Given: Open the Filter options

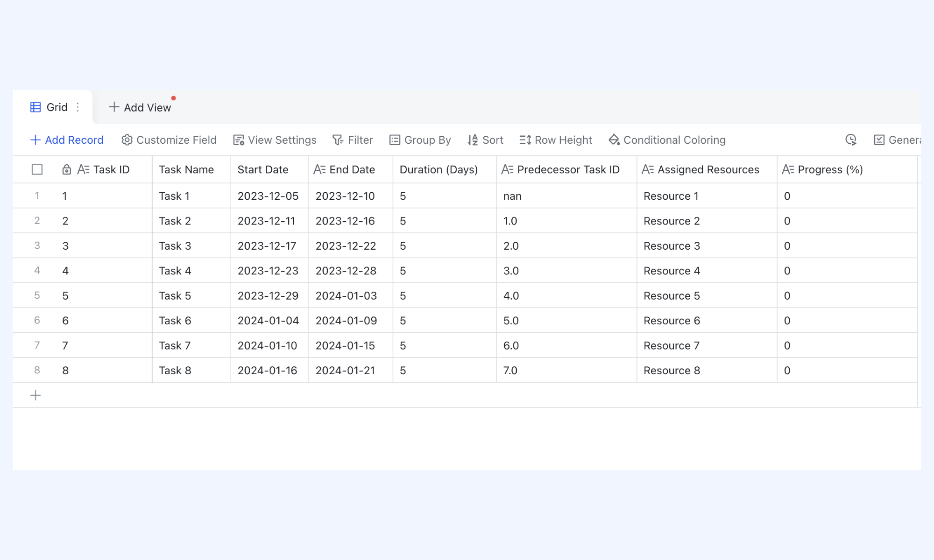Looking at the screenshot, I should pos(353,140).
